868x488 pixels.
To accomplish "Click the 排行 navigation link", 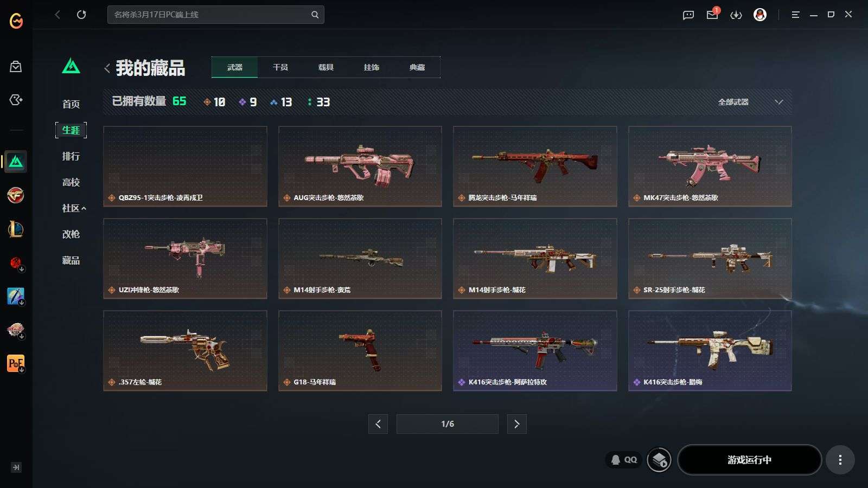I will (x=71, y=156).
